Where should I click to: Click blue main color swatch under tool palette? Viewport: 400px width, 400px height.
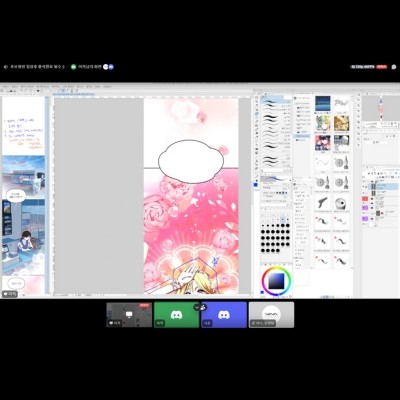(x=256, y=184)
